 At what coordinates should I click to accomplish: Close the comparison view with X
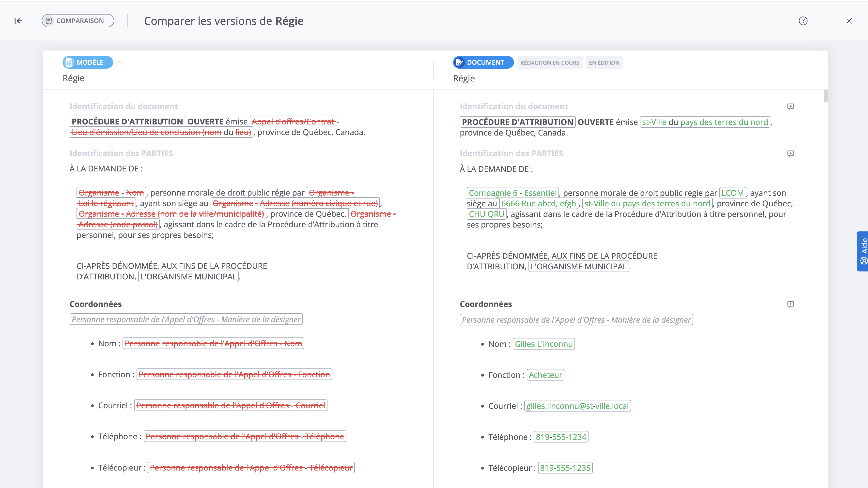[x=849, y=21]
